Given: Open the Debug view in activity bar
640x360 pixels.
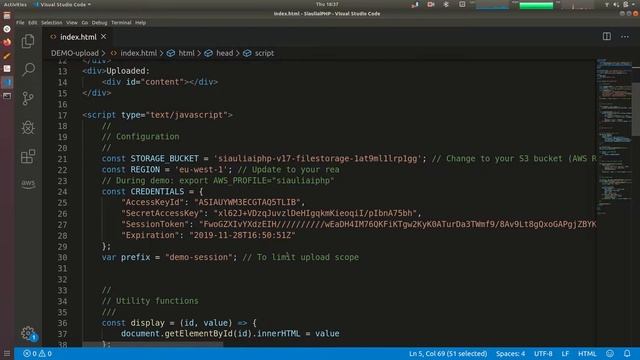Looking at the screenshot, I should point(28,127).
